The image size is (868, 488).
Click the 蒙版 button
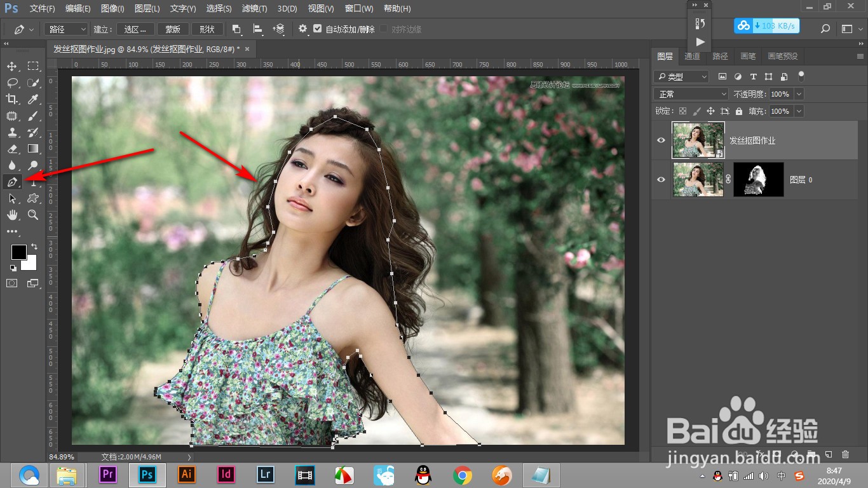[173, 29]
